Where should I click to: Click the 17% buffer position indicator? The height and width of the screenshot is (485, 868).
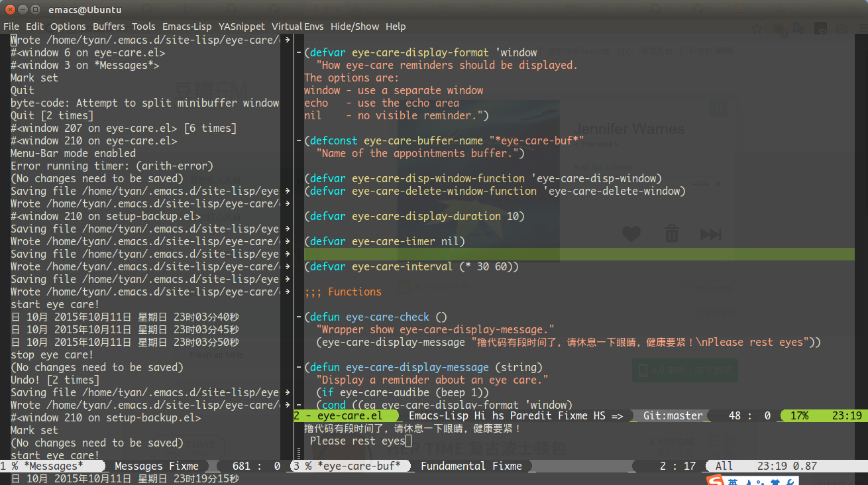(800, 415)
